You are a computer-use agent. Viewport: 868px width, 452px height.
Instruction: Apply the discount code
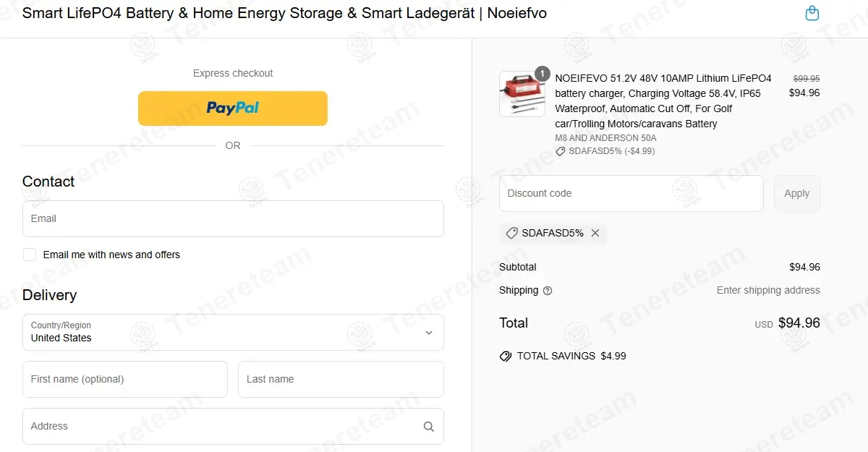(796, 194)
